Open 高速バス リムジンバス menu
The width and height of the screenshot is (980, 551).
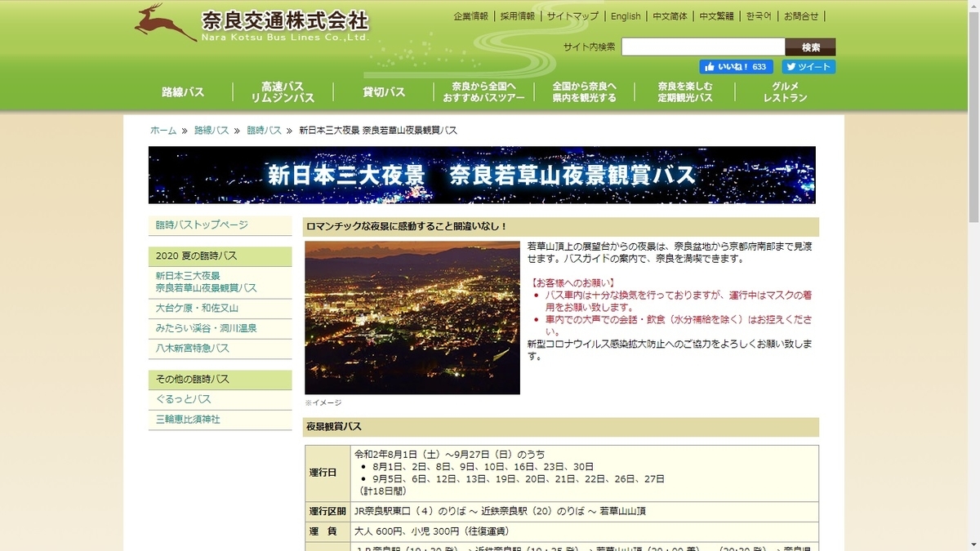click(283, 92)
